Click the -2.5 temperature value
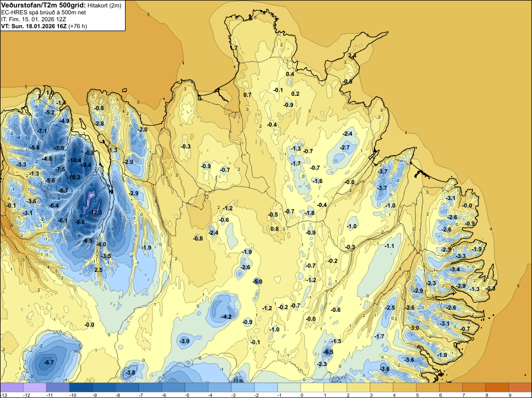The image size is (532, 398). (390, 308)
